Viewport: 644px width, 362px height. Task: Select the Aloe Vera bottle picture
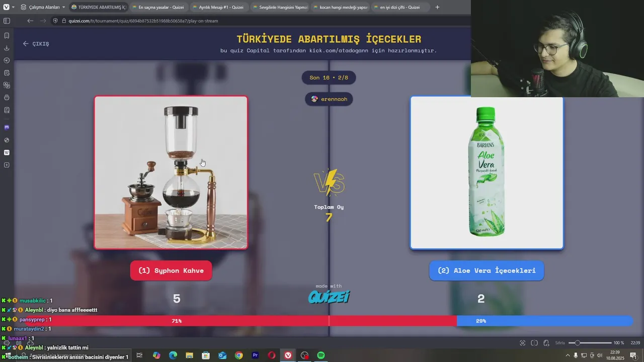tap(487, 172)
